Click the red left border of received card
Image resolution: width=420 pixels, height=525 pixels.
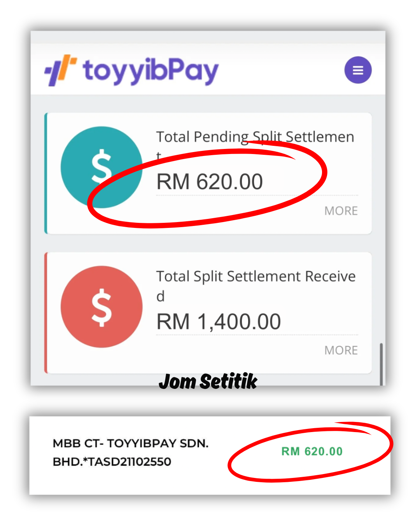click(x=46, y=313)
